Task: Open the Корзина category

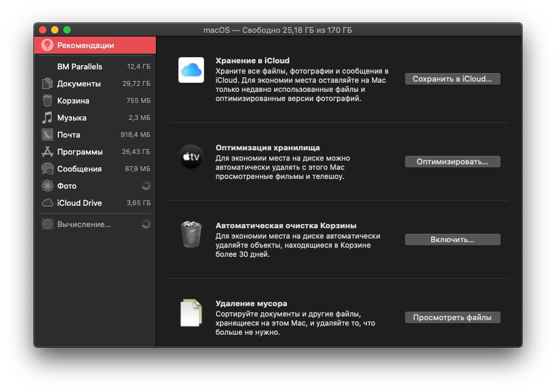Action: tap(95, 100)
